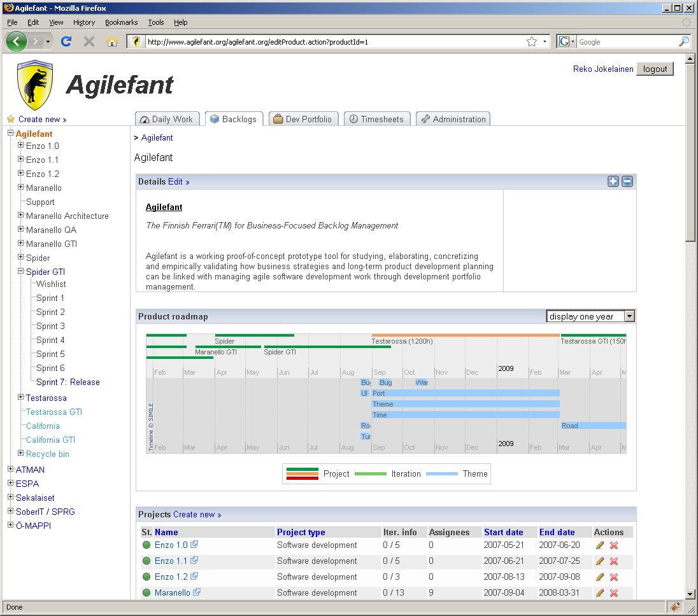Click the URL address bar field
Image resolution: width=698 pixels, height=616 pixels.
coord(334,42)
